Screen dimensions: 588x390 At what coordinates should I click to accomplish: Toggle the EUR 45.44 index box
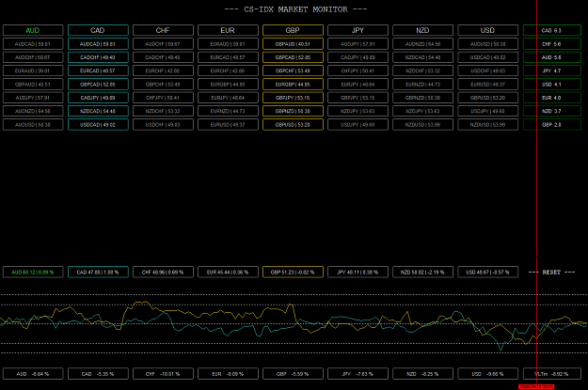coord(228,272)
